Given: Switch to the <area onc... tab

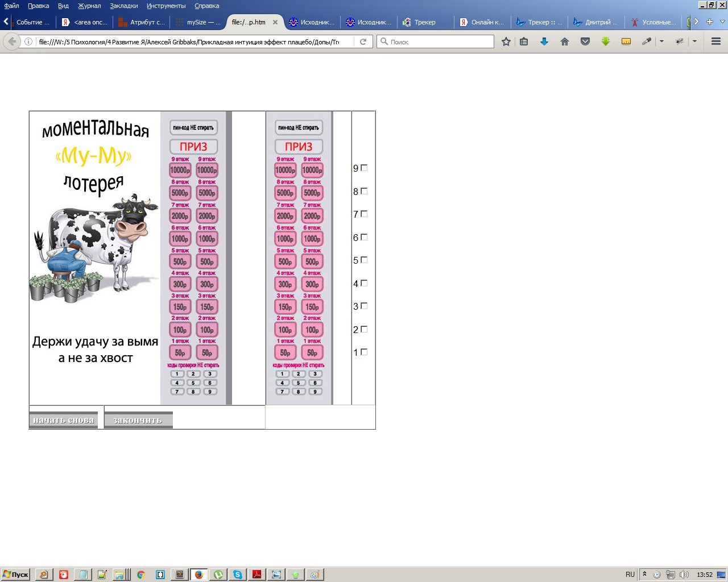Looking at the screenshot, I should 84,22.
